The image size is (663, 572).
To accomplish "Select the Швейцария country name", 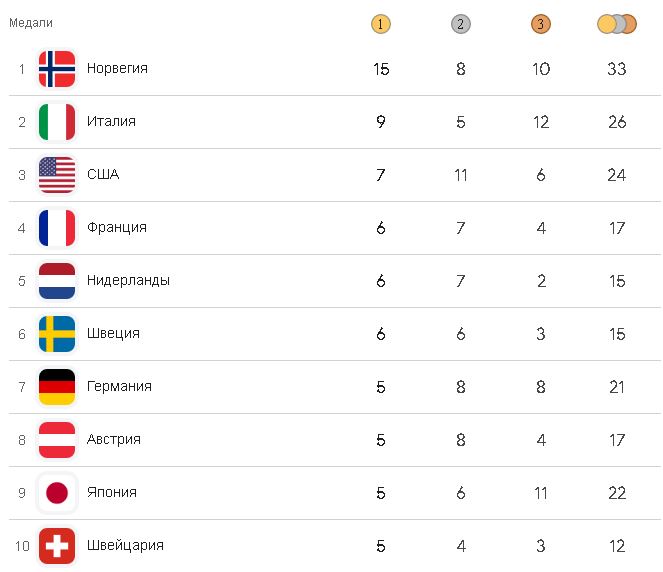I will tap(125, 545).
